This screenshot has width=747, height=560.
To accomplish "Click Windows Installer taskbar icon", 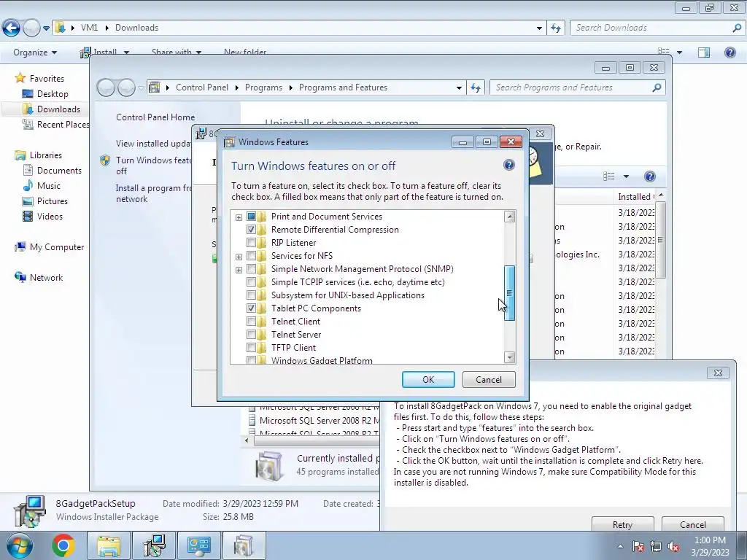I will (155, 545).
